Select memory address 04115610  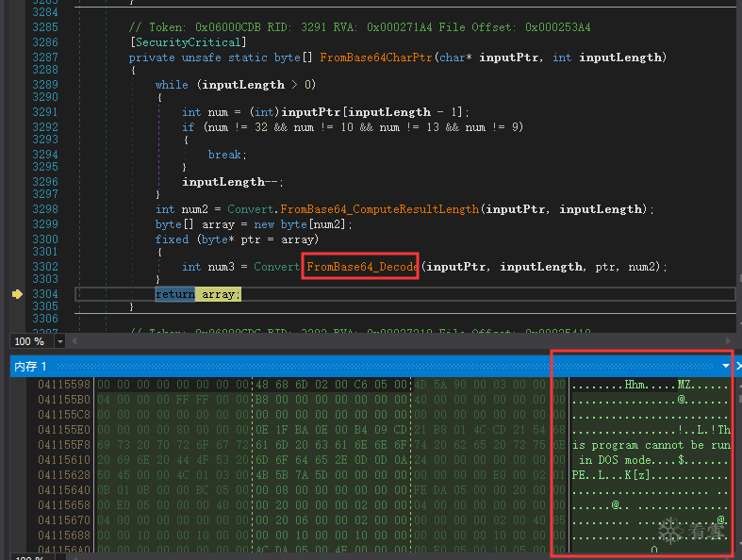(64, 460)
